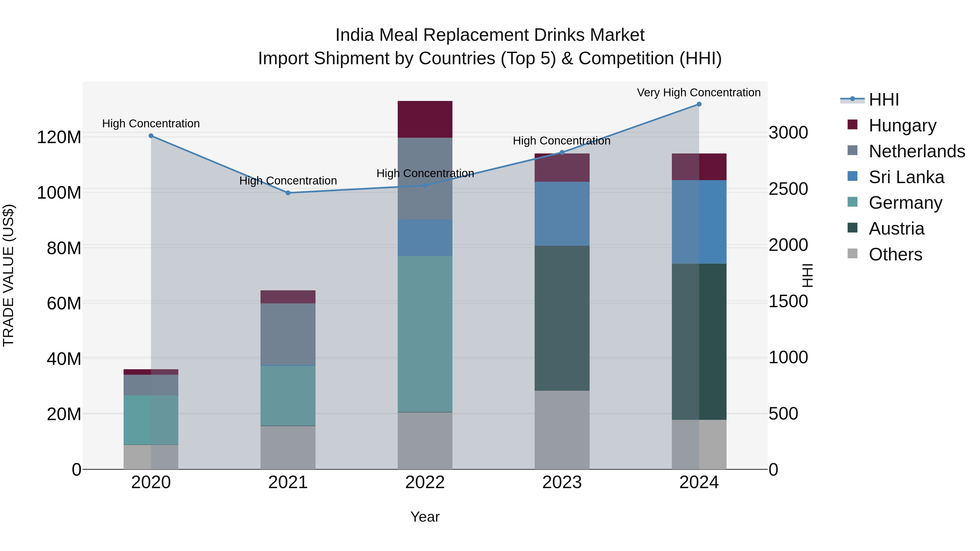The width and height of the screenshot is (980, 551).
Task: Click the Sri Lanka segment of the 2022 bar
Action: pos(425,238)
